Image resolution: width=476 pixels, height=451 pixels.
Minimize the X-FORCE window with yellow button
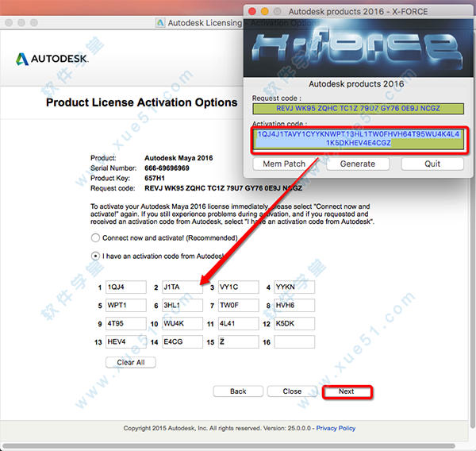tap(265, 11)
